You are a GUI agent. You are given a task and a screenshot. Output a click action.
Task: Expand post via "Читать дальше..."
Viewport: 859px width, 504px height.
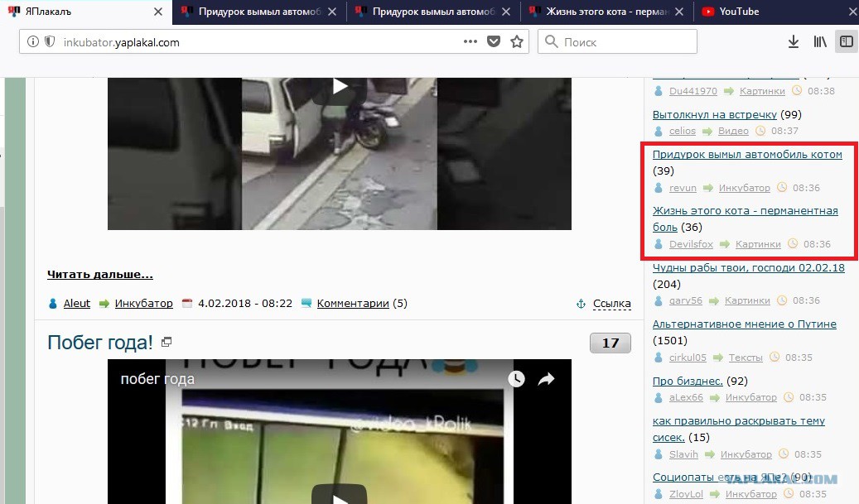99,274
